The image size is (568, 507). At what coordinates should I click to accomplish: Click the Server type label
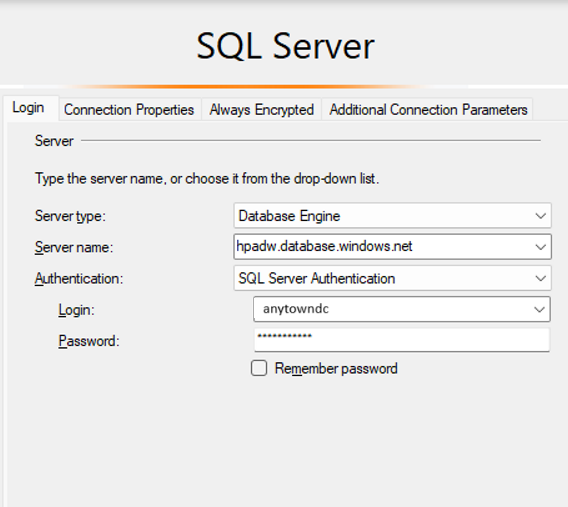click(x=70, y=216)
